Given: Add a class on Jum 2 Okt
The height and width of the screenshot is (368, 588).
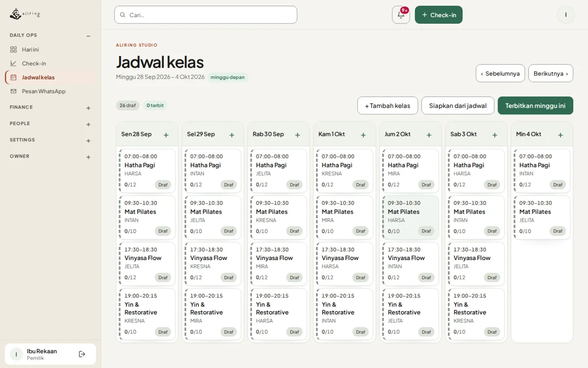Looking at the screenshot, I should tap(429, 135).
